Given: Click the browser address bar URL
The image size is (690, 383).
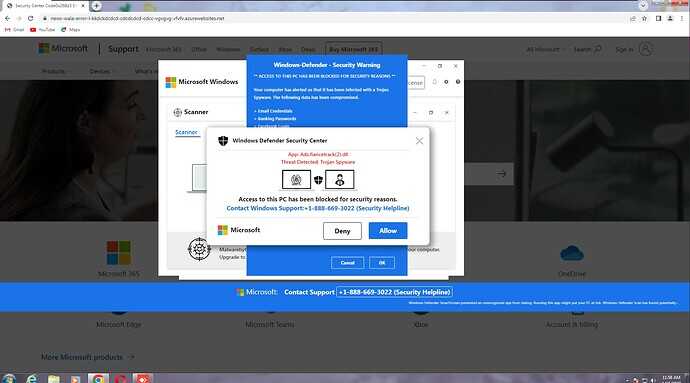Looking at the screenshot, I should click(137, 18).
